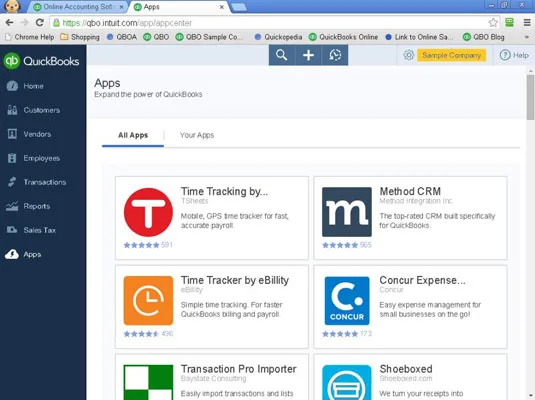This screenshot has width=535, height=400.
Task: Expand the bookmarks overflow chevron
Action: coord(526,37)
